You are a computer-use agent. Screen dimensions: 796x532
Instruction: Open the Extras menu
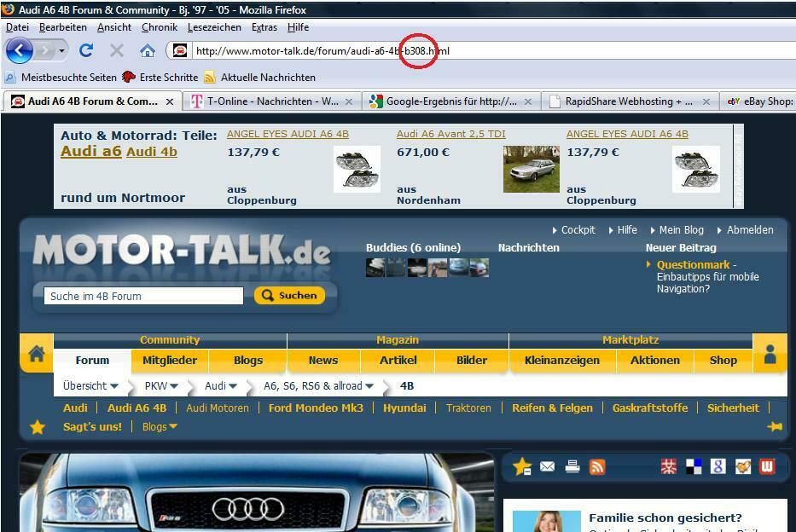click(264, 27)
